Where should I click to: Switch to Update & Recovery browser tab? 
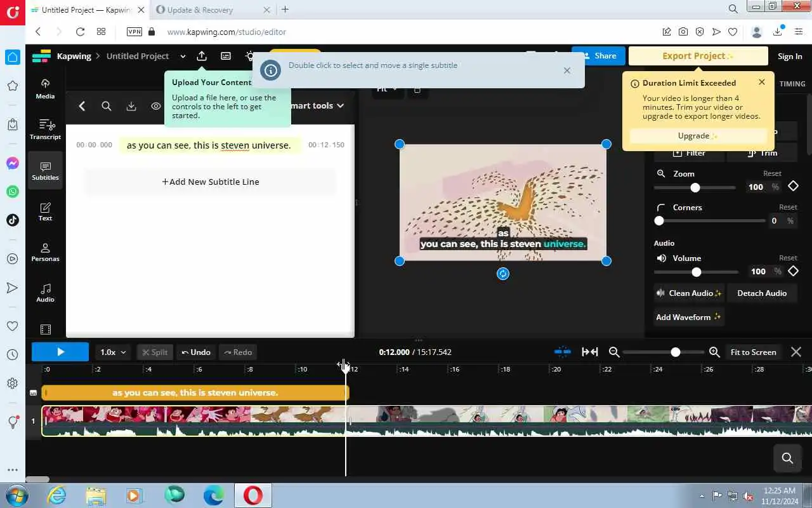pyautogui.click(x=213, y=10)
